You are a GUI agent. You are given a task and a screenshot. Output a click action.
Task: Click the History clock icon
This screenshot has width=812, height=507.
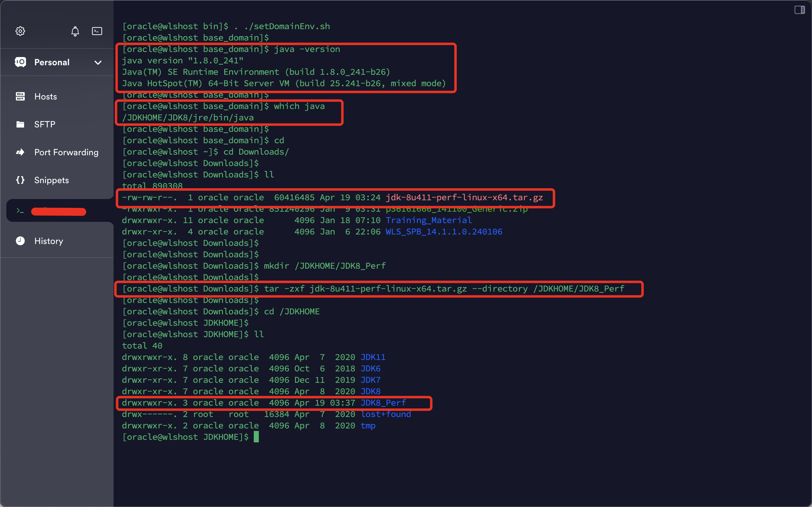pyautogui.click(x=20, y=241)
